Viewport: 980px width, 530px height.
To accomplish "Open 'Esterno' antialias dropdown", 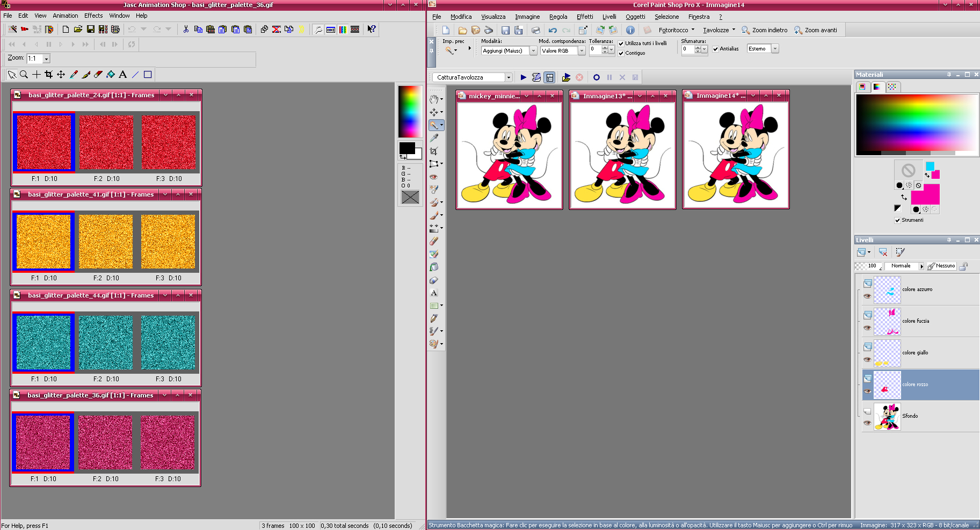I will [775, 49].
